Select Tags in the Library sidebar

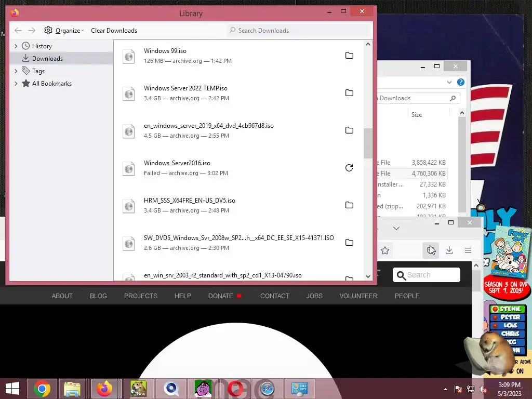pyautogui.click(x=38, y=71)
